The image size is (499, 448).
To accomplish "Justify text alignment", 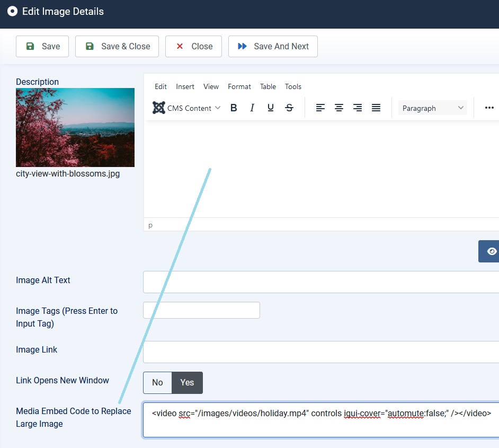I will tap(376, 108).
